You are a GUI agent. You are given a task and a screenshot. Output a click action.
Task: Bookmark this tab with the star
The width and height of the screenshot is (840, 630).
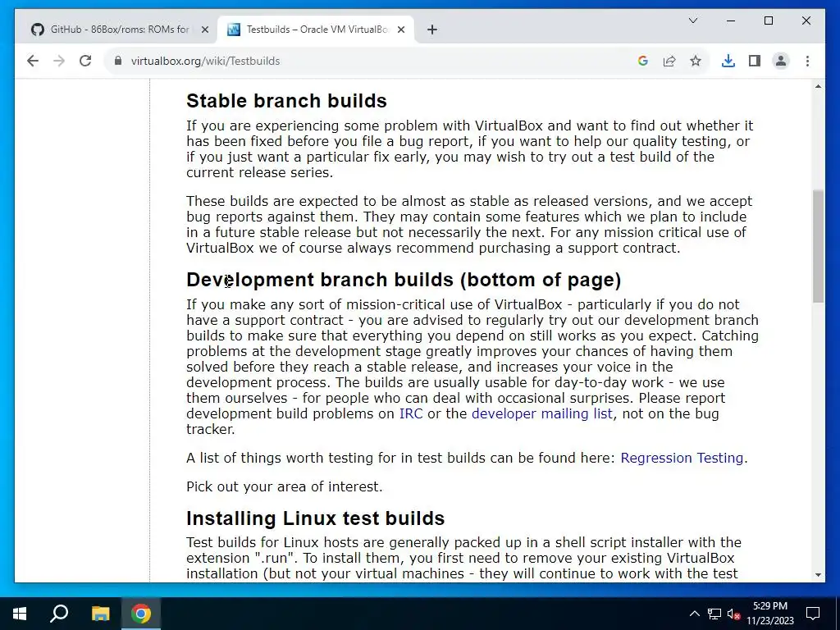(x=696, y=61)
